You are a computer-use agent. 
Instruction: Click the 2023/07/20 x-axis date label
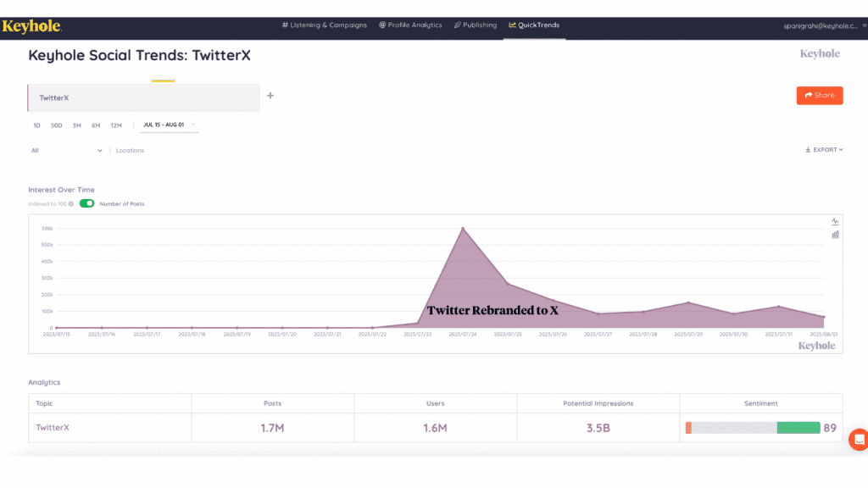[281, 335]
